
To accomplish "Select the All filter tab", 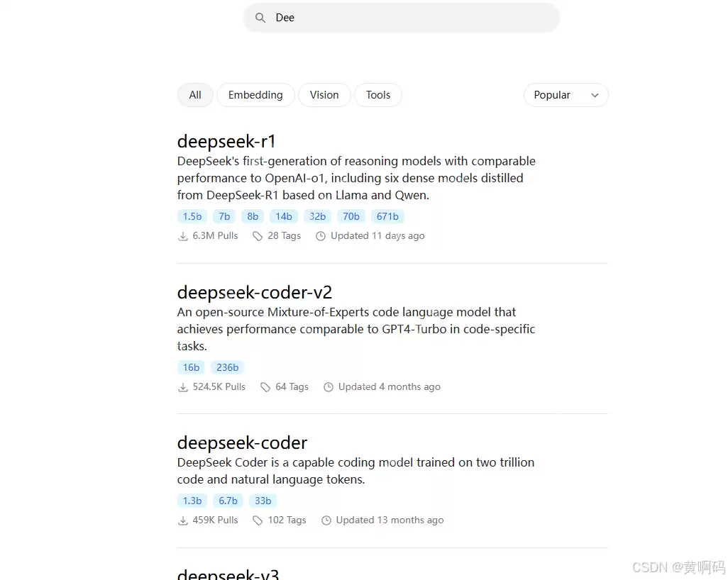I will pos(194,94).
